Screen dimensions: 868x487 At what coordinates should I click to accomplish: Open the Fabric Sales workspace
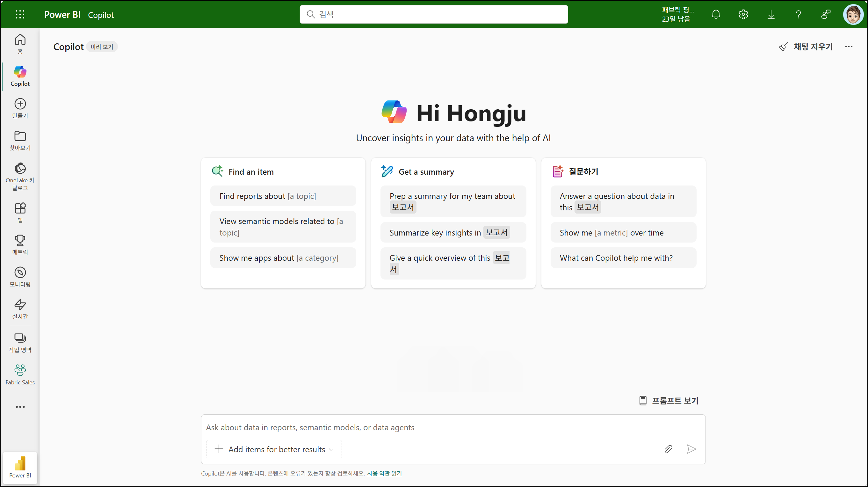(x=20, y=374)
